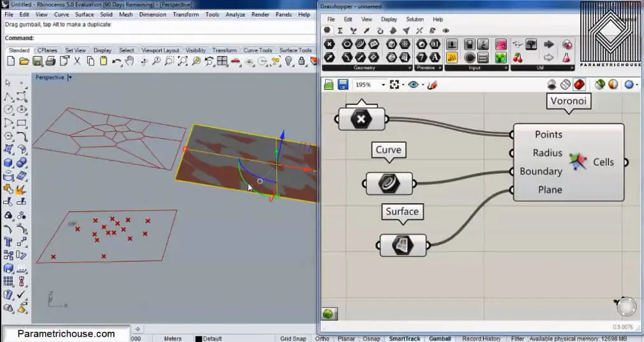The width and height of the screenshot is (644, 342).
Task: Toggle Record History in status bar
Action: pyautogui.click(x=481, y=339)
